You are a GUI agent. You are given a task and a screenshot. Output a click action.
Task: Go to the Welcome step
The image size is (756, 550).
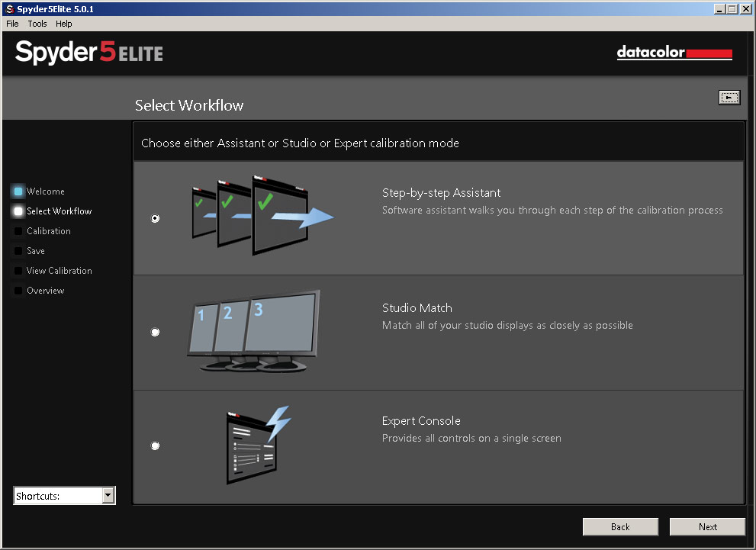tap(45, 191)
